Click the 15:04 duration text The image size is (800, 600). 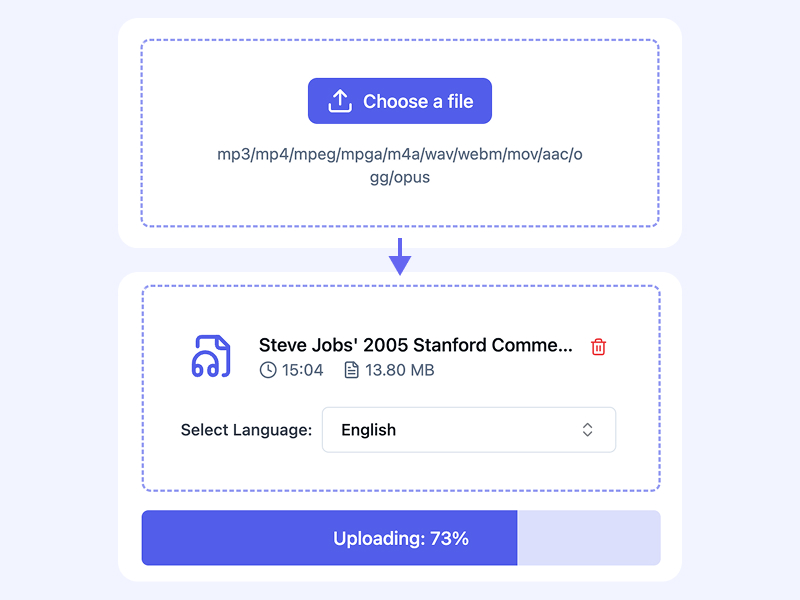coord(303,370)
